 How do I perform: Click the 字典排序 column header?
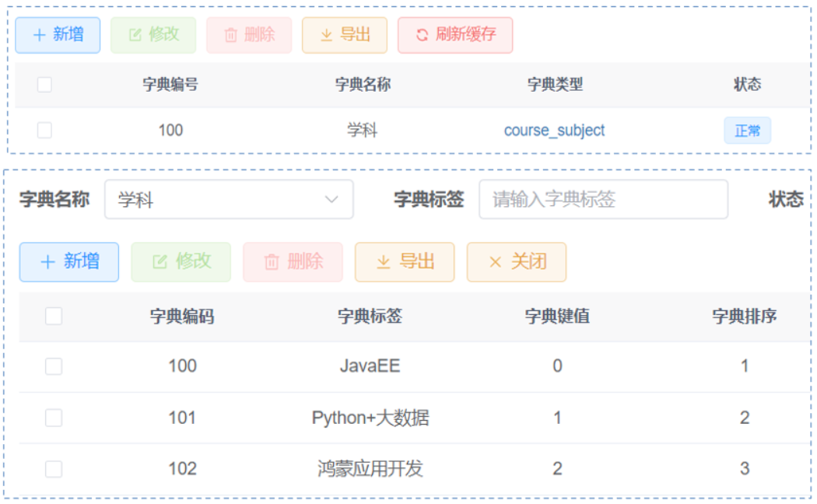click(744, 316)
